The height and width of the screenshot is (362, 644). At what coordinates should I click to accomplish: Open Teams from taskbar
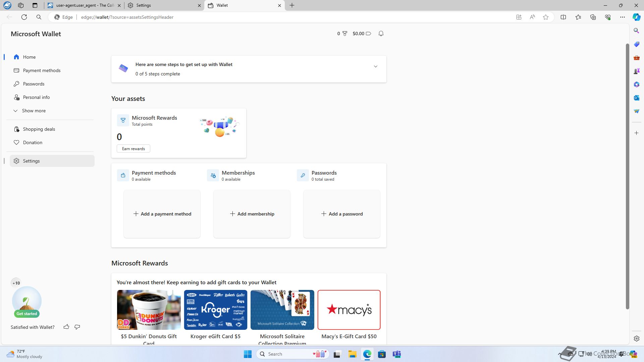click(397, 354)
